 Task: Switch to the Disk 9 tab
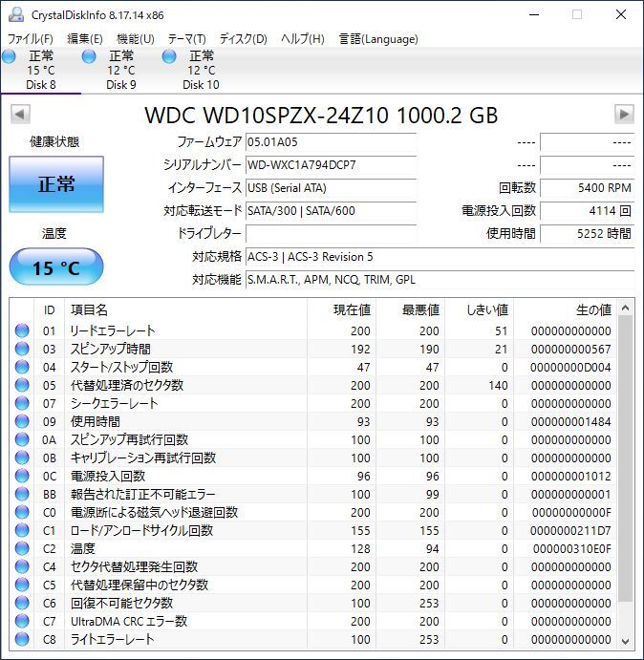point(121,71)
